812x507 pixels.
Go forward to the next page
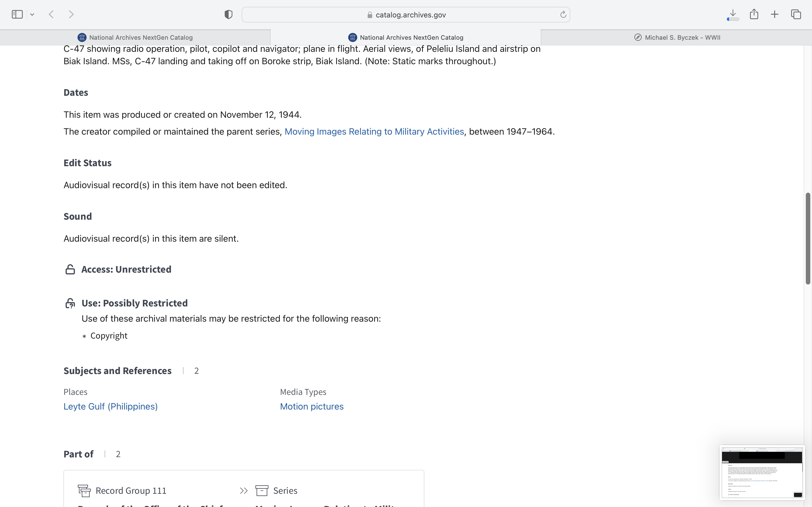pyautogui.click(x=71, y=14)
